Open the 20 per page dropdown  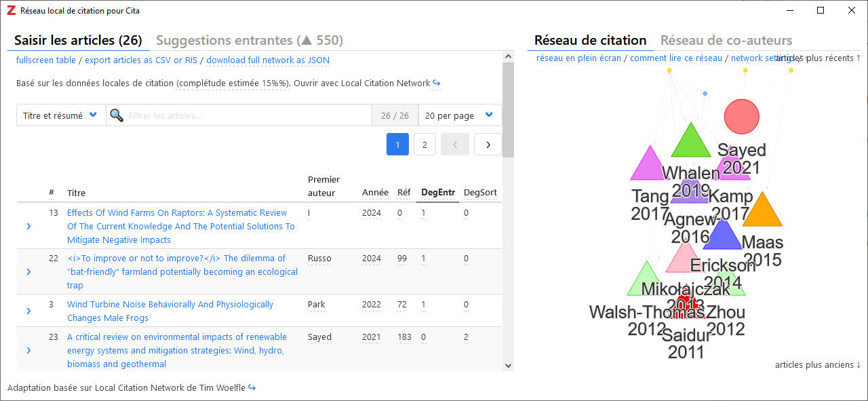point(459,115)
